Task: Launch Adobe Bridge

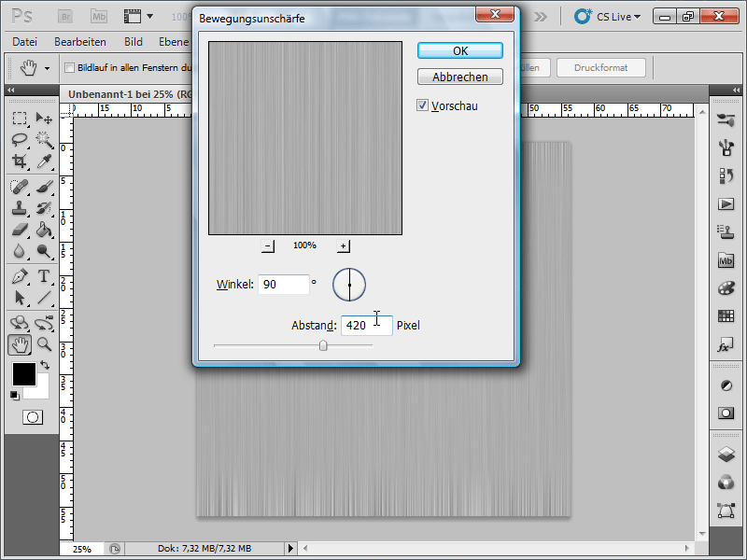Action: tap(65, 17)
